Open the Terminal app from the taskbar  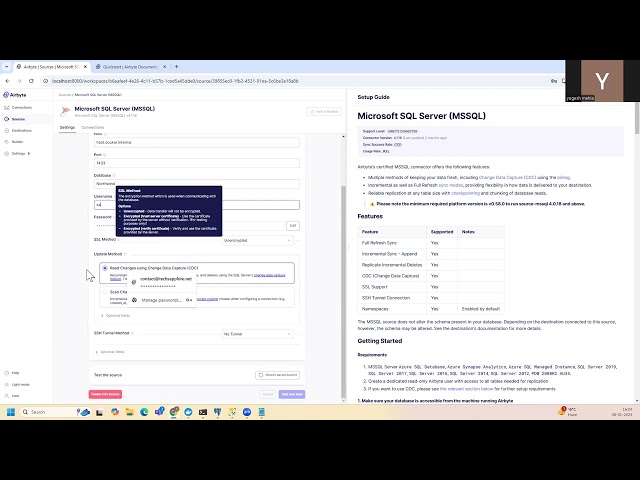203,412
